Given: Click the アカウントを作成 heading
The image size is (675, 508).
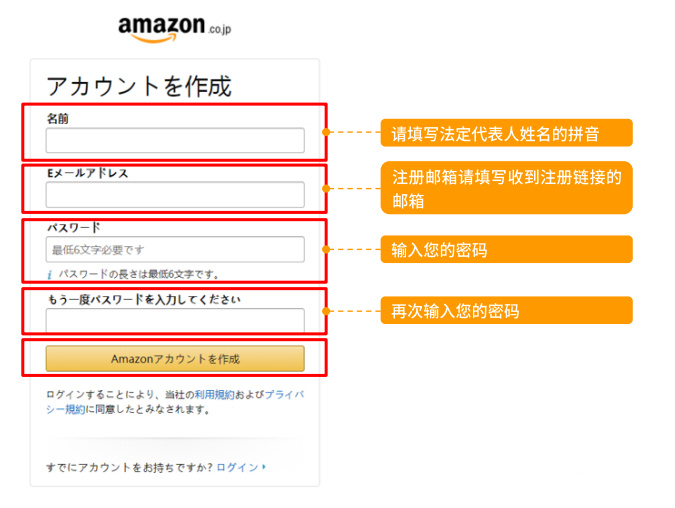Looking at the screenshot, I should point(139,86).
